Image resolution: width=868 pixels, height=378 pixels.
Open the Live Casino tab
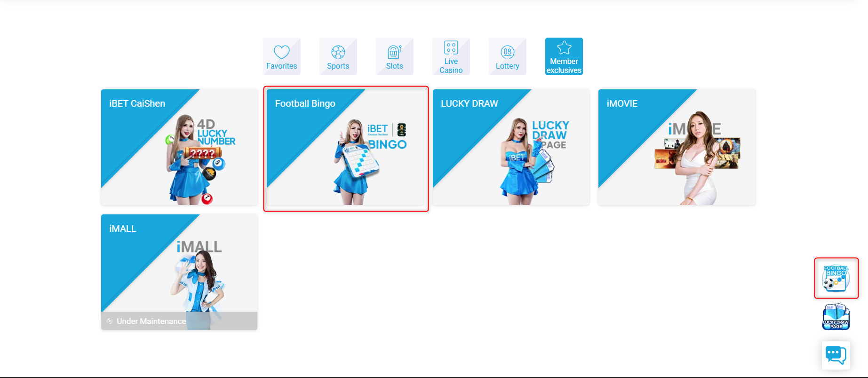(451, 56)
